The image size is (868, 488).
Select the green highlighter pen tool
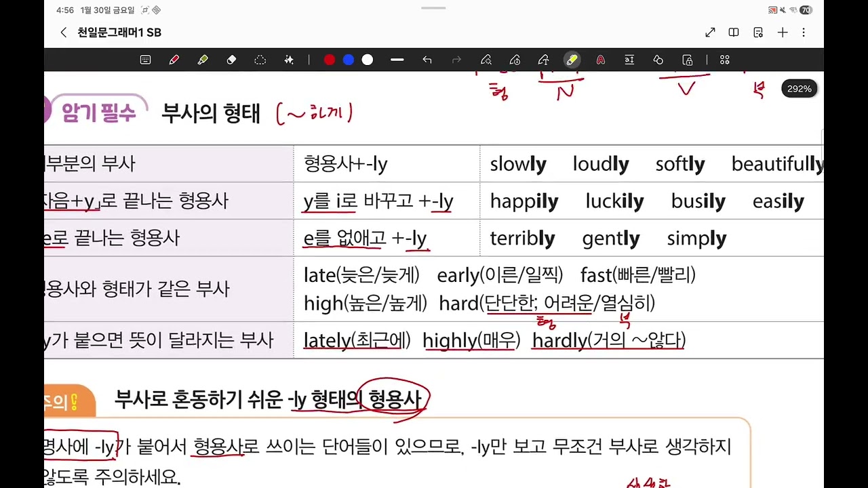(203, 60)
